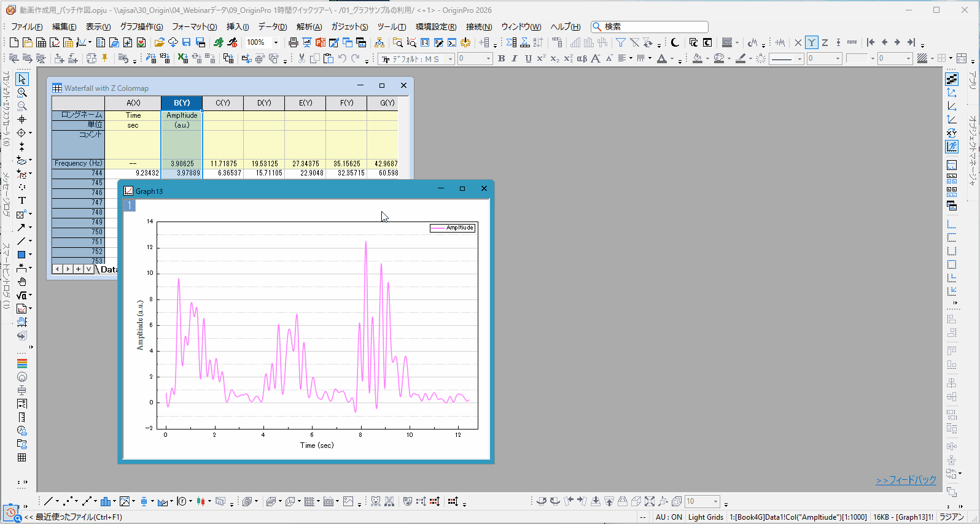This screenshot has width=980, height=524.
Task: Expand the line style dropdown
Action: (x=799, y=59)
